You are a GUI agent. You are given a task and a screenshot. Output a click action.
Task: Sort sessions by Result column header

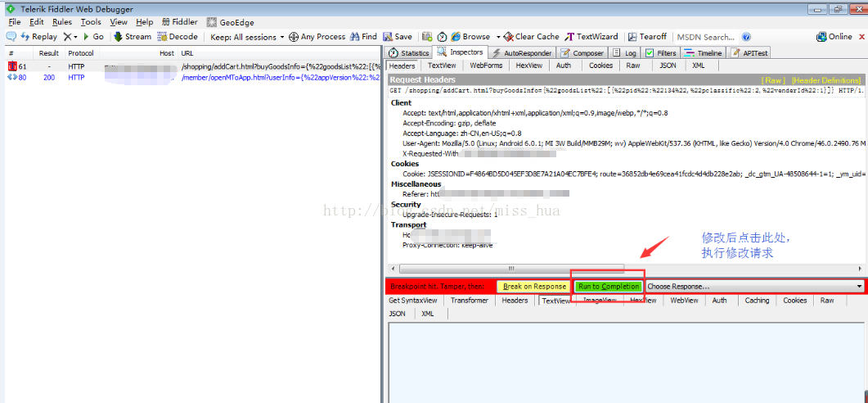tap(49, 53)
